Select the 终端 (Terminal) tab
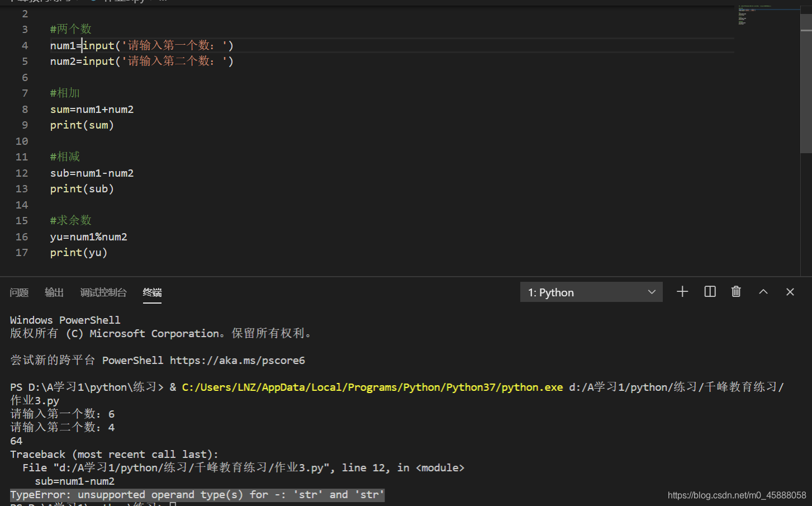Viewport: 812px width, 506px height. [152, 292]
